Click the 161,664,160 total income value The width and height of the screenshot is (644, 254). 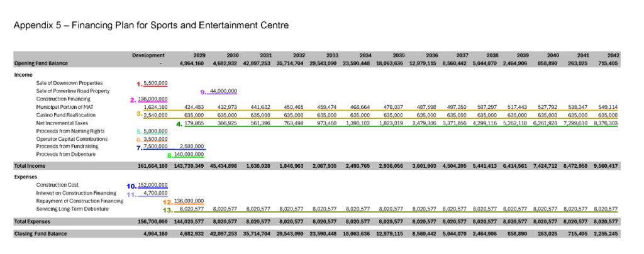pos(152,166)
